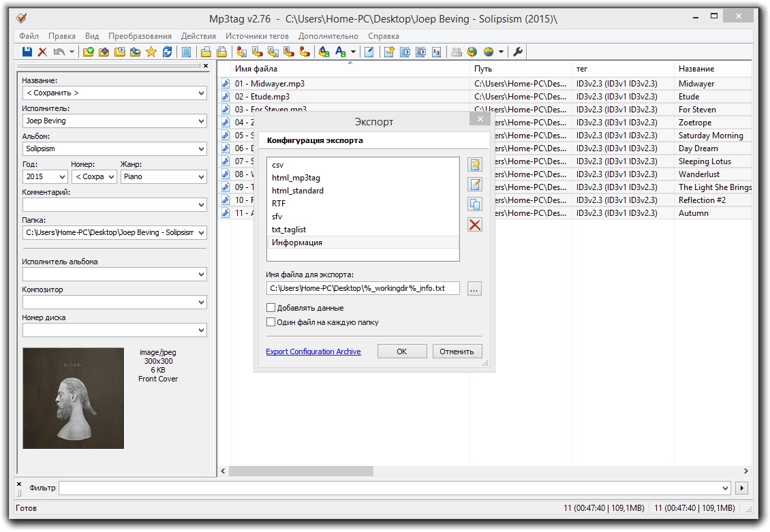Click the browse ... button for export filename
The height and width of the screenshot is (532, 770).
click(474, 289)
